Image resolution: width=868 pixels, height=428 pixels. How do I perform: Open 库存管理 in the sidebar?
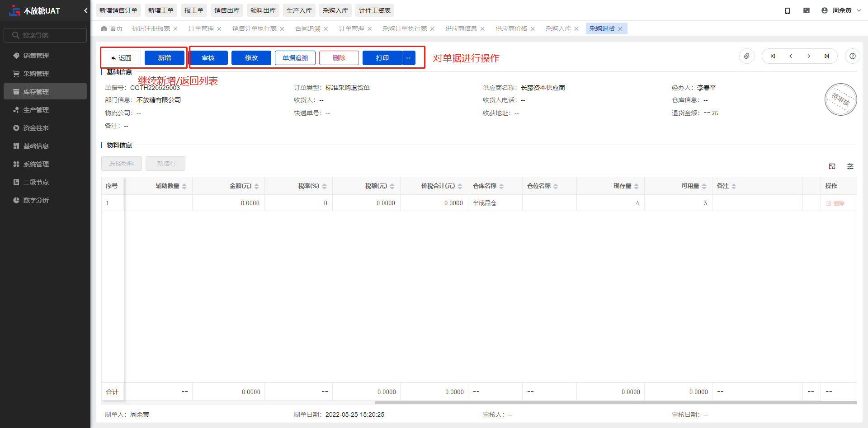tap(45, 92)
